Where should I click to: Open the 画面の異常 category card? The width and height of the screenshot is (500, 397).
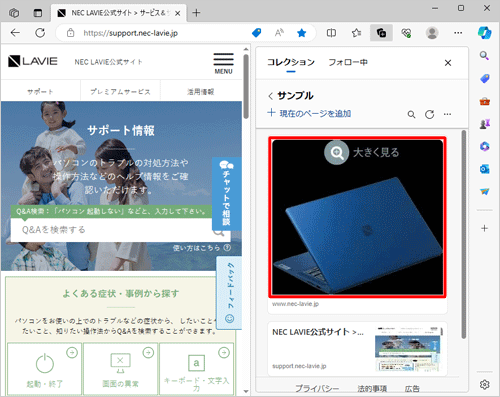point(120,369)
